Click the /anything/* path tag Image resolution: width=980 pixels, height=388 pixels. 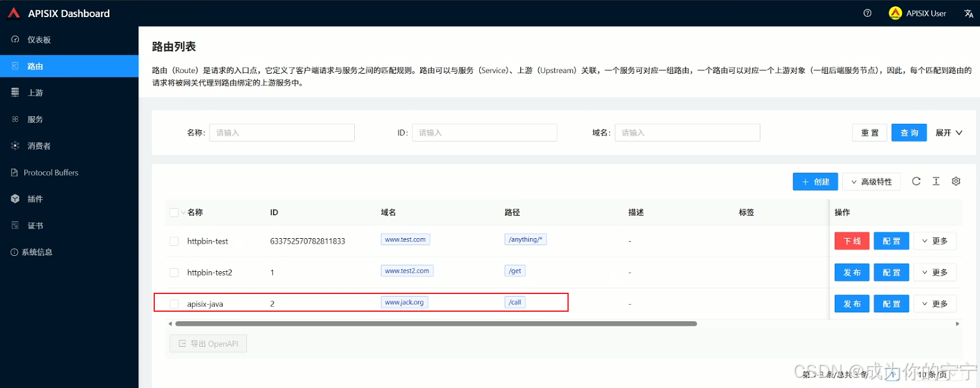[x=526, y=239]
